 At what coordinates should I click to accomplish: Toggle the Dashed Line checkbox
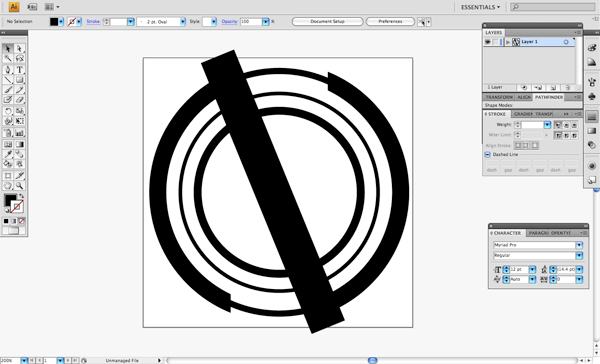[x=488, y=154]
